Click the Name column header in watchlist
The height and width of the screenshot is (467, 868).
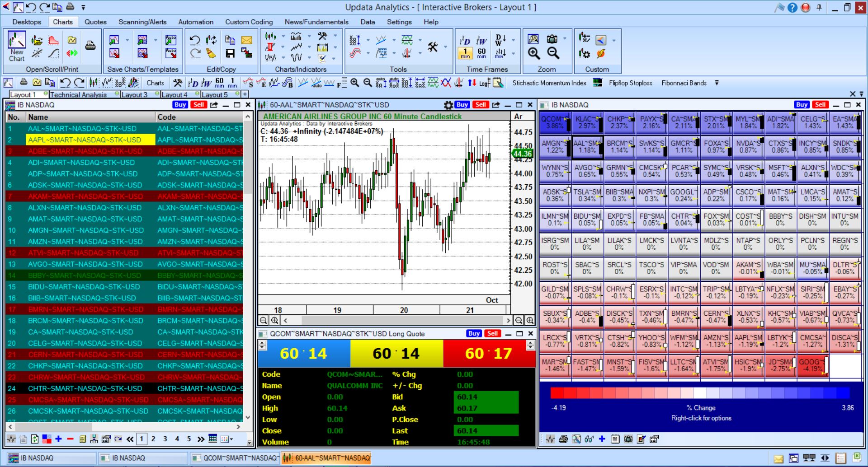coord(90,117)
